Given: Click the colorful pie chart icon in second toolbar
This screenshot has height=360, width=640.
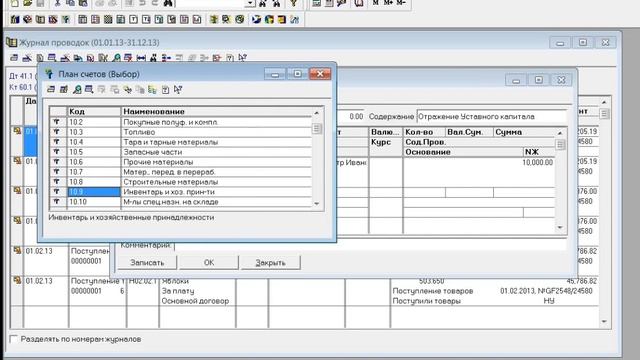Looking at the screenshot, I should coord(269,19).
